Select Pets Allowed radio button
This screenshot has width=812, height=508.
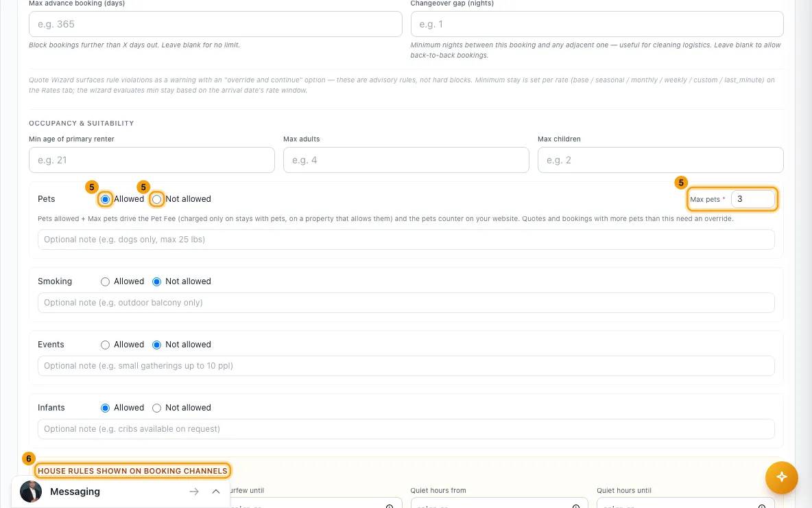(105, 199)
